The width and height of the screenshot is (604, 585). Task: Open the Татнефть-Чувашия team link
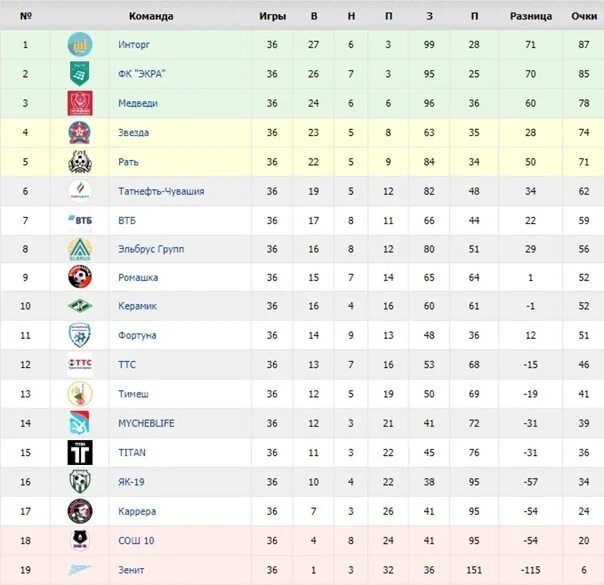[161, 191]
